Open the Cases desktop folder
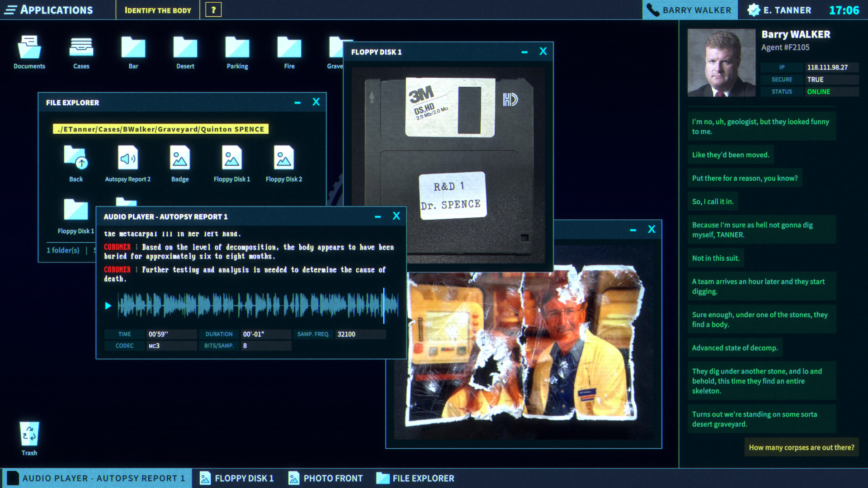Image resolution: width=868 pixels, height=488 pixels. pos(80,50)
